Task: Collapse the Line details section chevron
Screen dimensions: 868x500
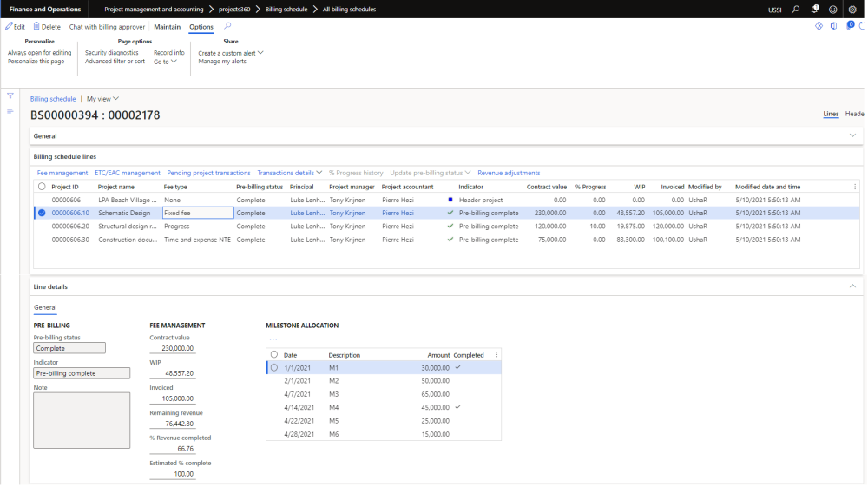Action: coord(852,286)
